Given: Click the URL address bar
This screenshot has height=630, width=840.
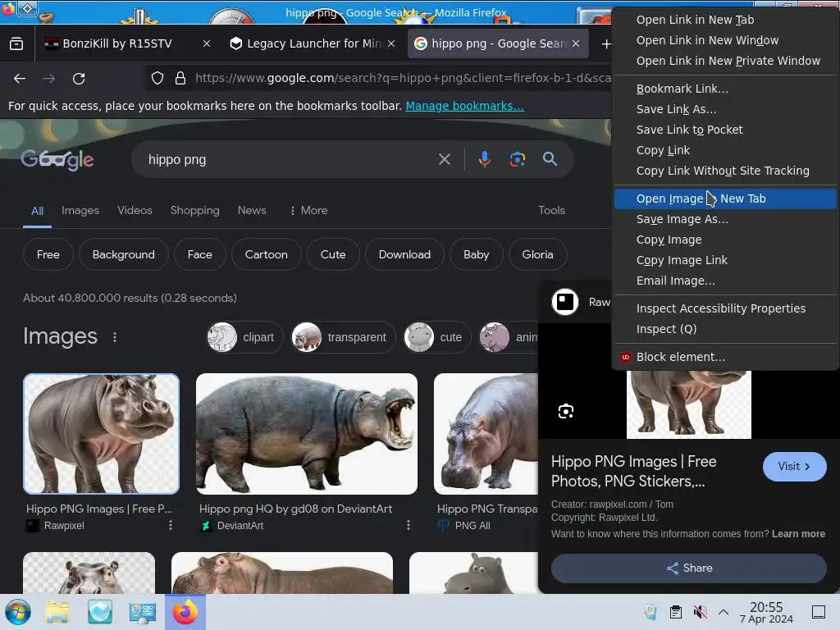Looking at the screenshot, I should pyautogui.click(x=402, y=78).
